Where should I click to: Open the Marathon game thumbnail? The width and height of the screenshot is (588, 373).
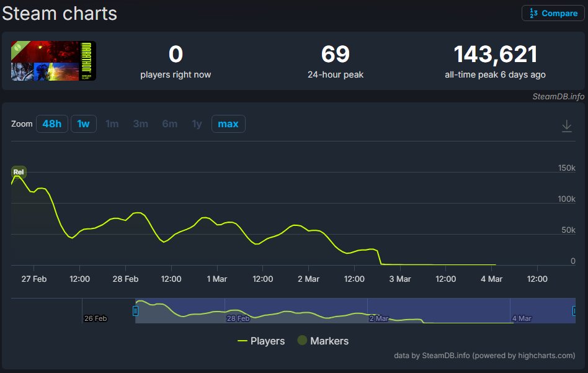pyautogui.click(x=53, y=61)
